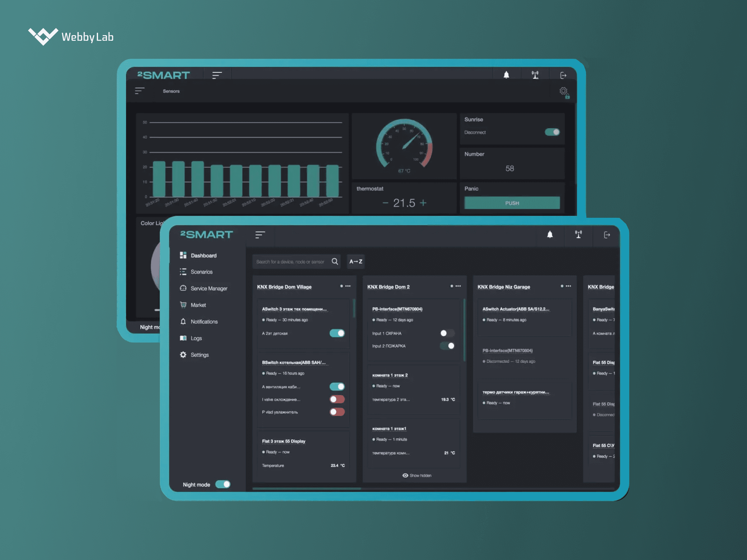The image size is (747, 560).
Task: Expand KNX Bridge Dom Village options
Action: click(348, 287)
